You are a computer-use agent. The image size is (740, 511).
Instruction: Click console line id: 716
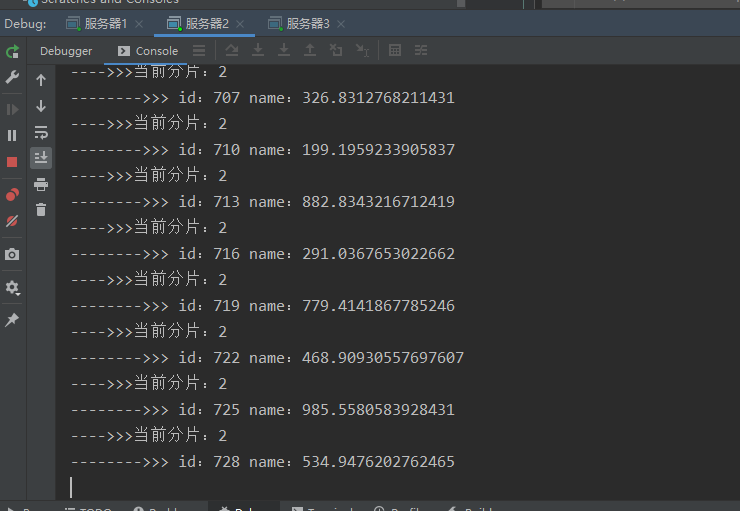pos(262,254)
